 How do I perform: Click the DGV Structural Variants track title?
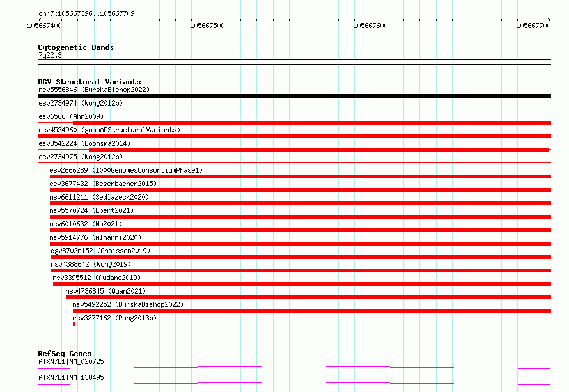(x=90, y=82)
